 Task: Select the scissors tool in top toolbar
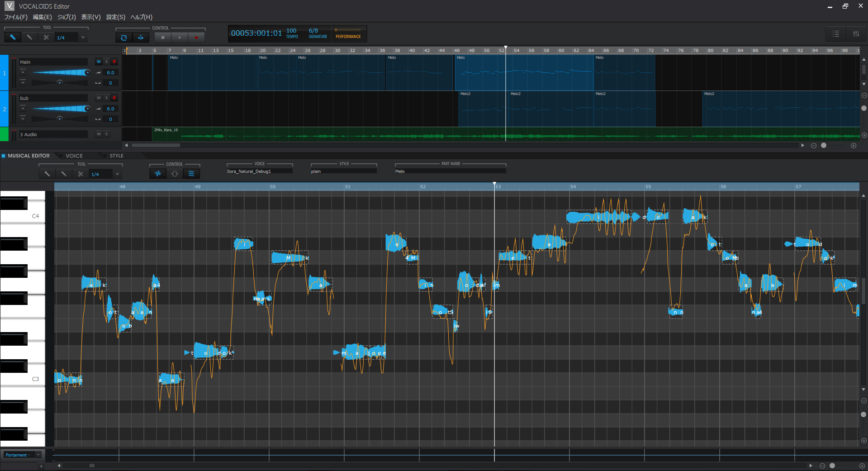pyautogui.click(x=46, y=38)
